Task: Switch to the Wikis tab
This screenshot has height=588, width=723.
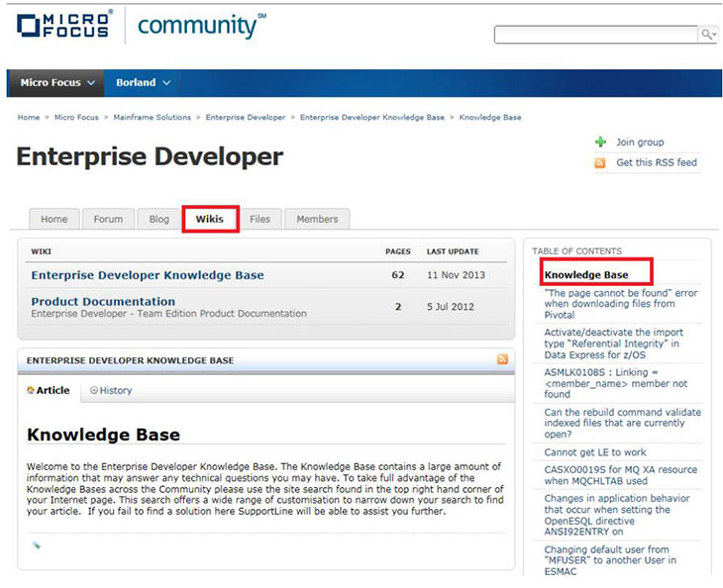Action: [x=210, y=219]
